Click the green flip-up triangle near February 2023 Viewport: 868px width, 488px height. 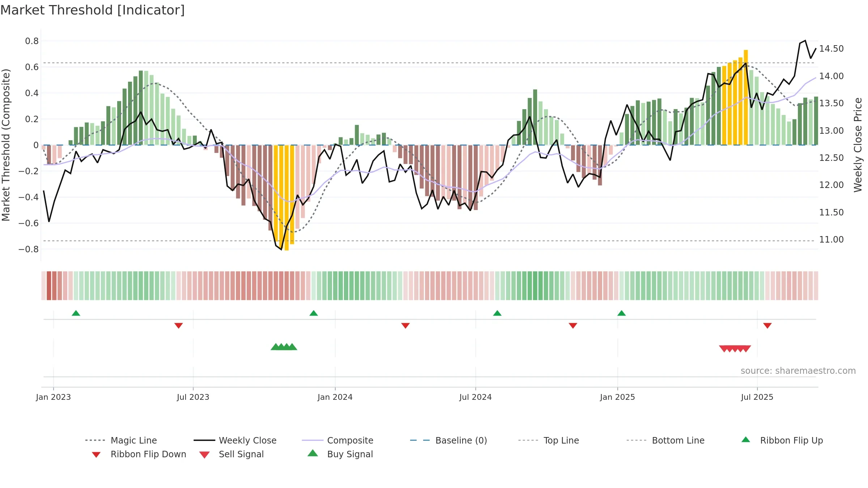[76, 313]
